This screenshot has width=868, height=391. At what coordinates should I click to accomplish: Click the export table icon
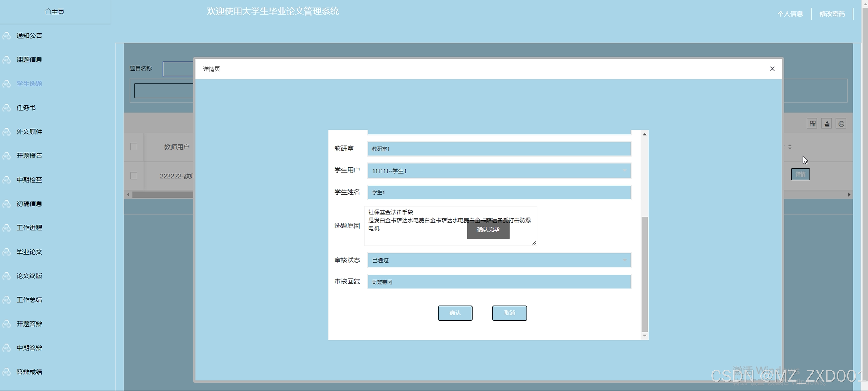(826, 124)
